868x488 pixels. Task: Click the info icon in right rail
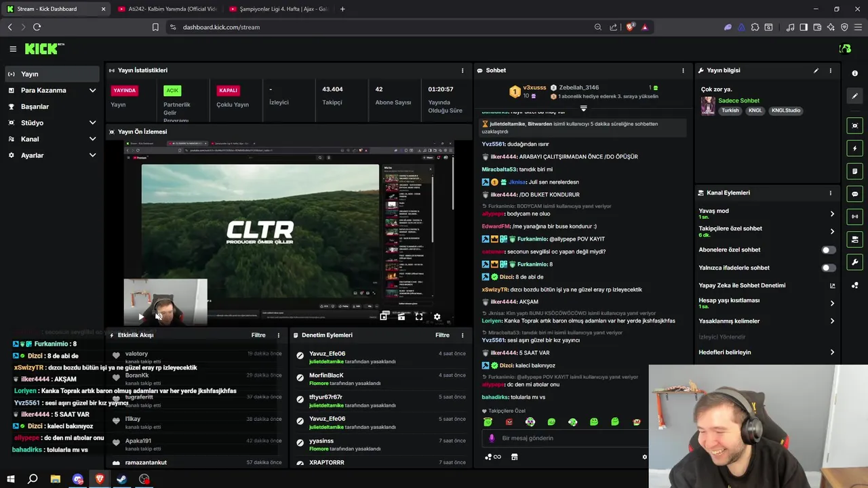[x=854, y=73]
